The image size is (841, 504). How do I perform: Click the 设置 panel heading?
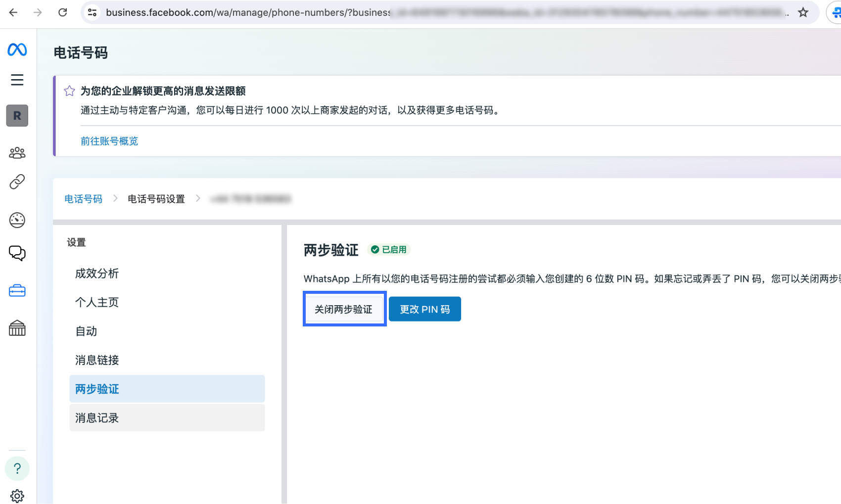pyautogui.click(x=76, y=242)
